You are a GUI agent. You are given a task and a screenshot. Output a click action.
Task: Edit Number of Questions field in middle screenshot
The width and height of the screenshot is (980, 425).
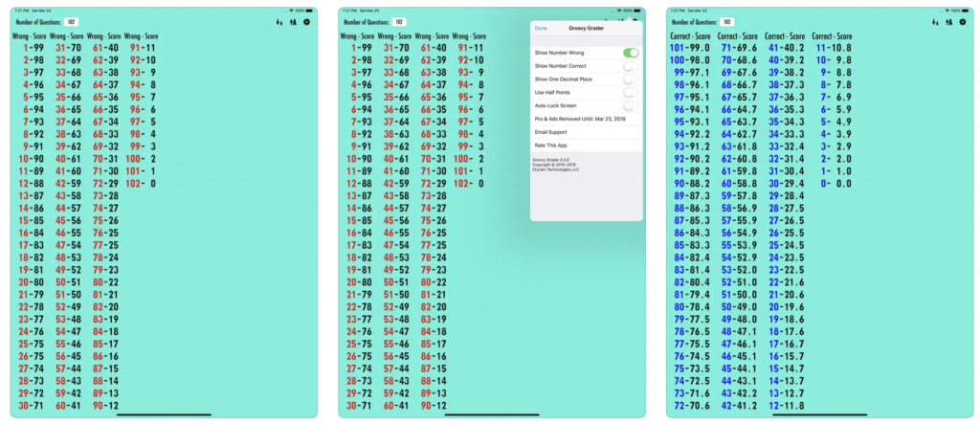[400, 21]
